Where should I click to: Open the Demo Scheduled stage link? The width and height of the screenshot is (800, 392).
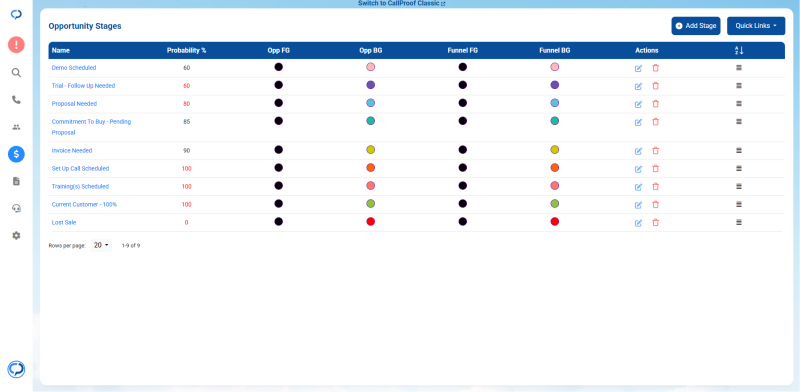[74, 67]
